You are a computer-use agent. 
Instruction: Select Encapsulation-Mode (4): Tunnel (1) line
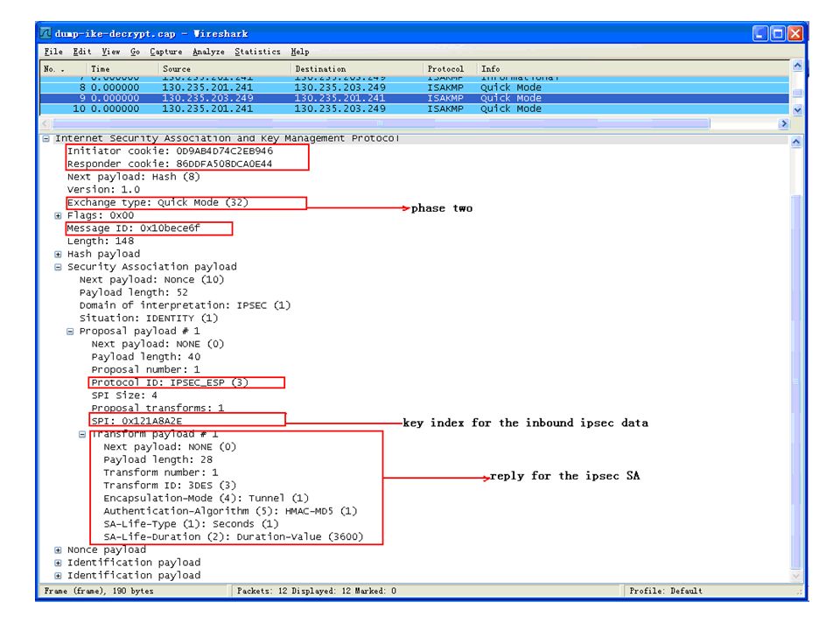206,498
